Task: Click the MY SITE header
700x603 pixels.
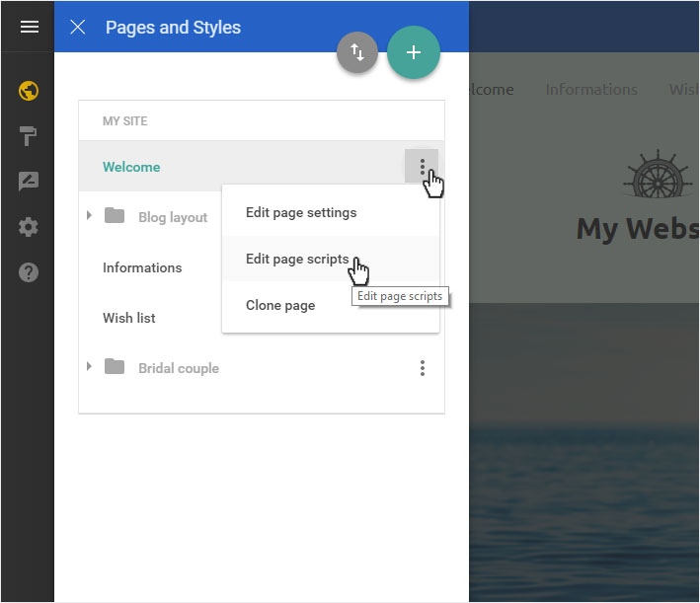Action: [x=125, y=121]
